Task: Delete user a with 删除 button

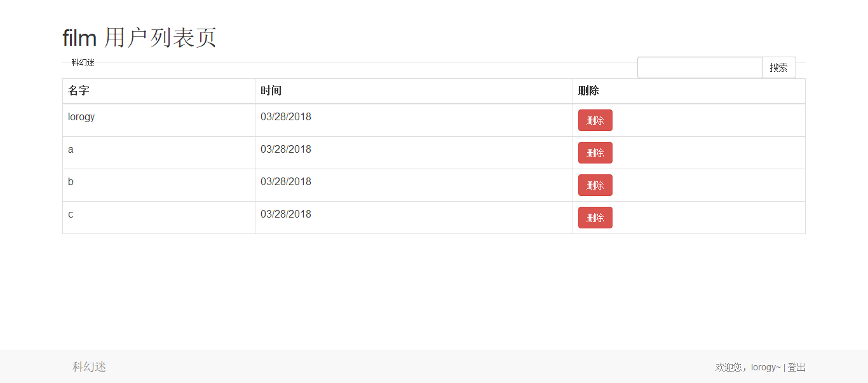Action: click(x=595, y=153)
